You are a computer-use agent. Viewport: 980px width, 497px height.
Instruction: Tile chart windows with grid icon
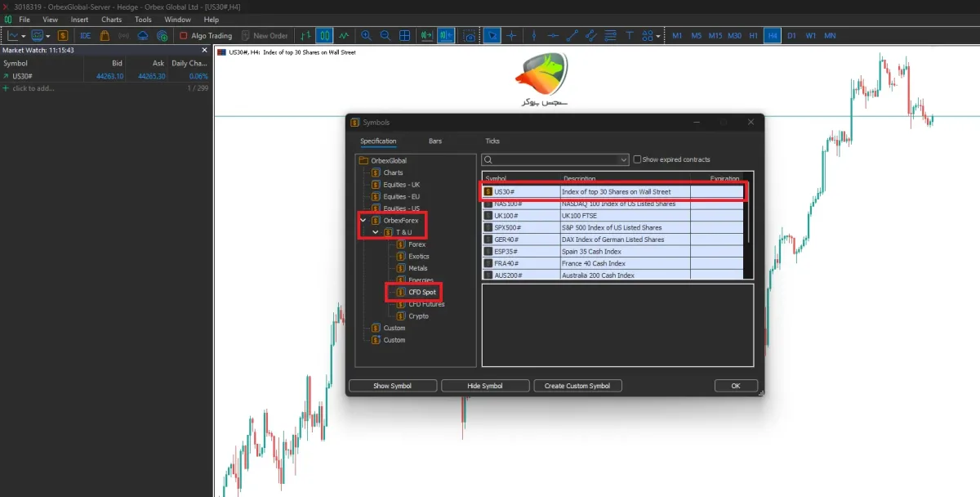[404, 36]
